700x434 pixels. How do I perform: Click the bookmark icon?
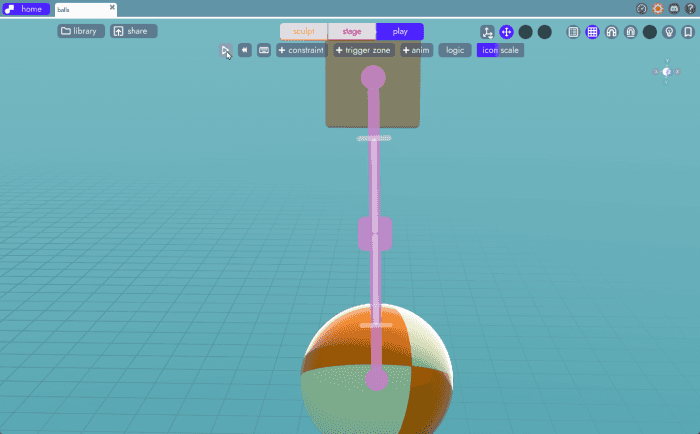tap(688, 32)
